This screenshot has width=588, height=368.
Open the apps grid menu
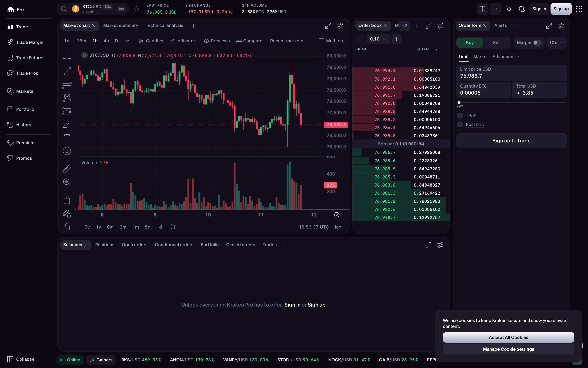pyautogui.click(x=579, y=9)
